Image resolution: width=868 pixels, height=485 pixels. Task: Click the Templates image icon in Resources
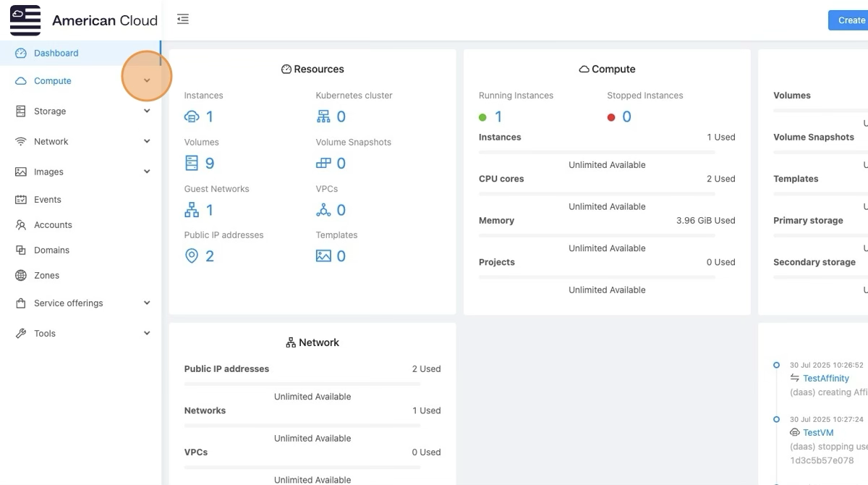click(x=323, y=256)
